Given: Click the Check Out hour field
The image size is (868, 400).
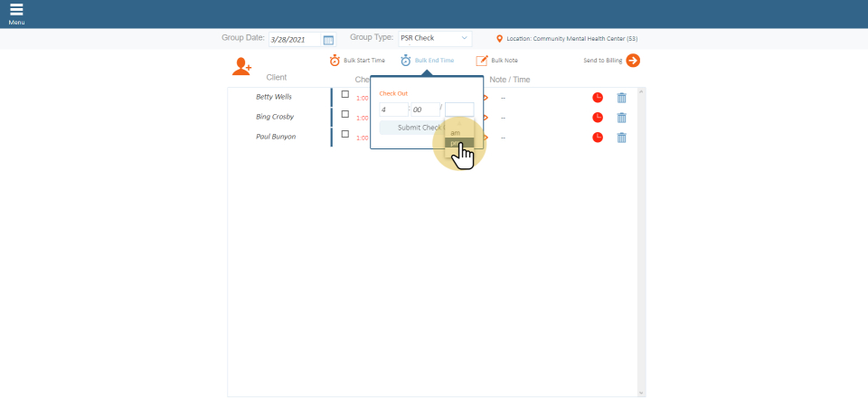Looking at the screenshot, I should click(393, 110).
